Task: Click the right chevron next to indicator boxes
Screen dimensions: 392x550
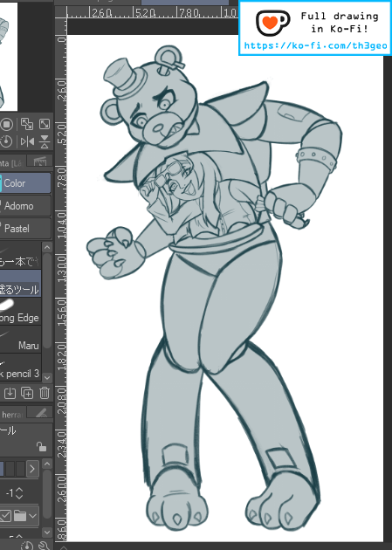Action: pyautogui.click(x=32, y=469)
